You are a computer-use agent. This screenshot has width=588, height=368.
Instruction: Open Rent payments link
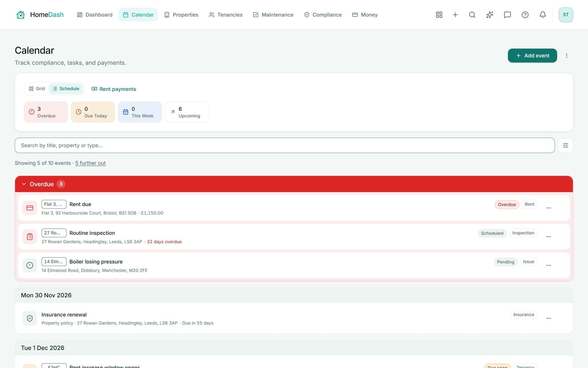pyautogui.click(x=114, y=89)
